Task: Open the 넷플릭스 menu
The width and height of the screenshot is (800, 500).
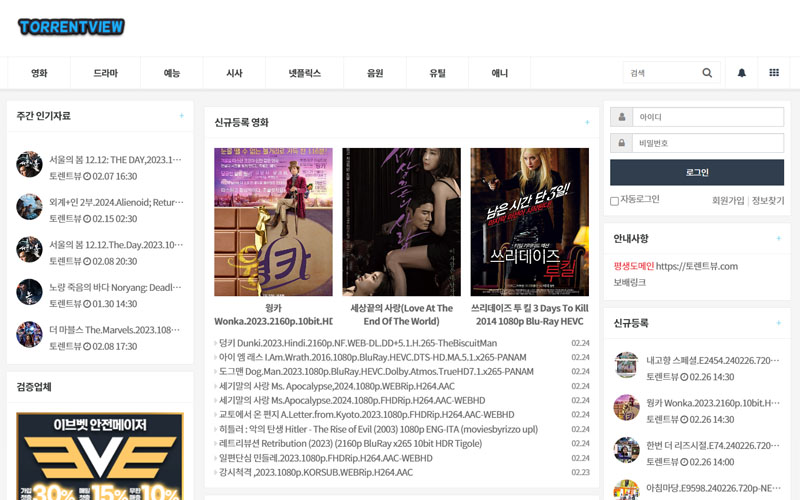Action: tap(305, 73)
